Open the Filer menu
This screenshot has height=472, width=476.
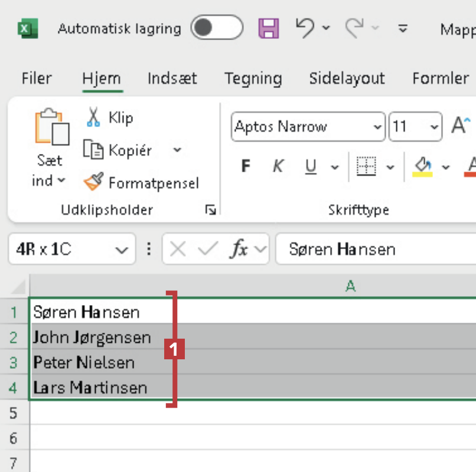[x=37, y=78]
